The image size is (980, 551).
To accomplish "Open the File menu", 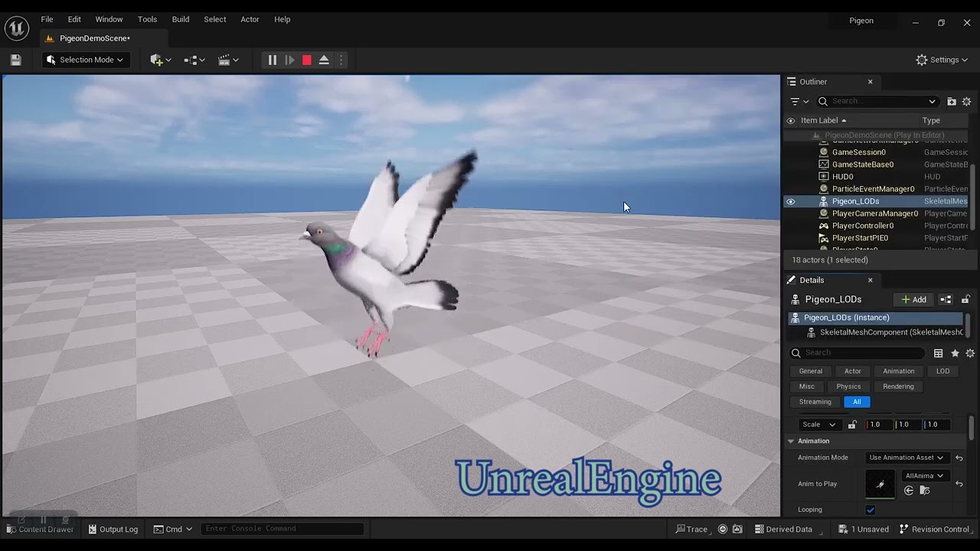I will coord(47,19).
